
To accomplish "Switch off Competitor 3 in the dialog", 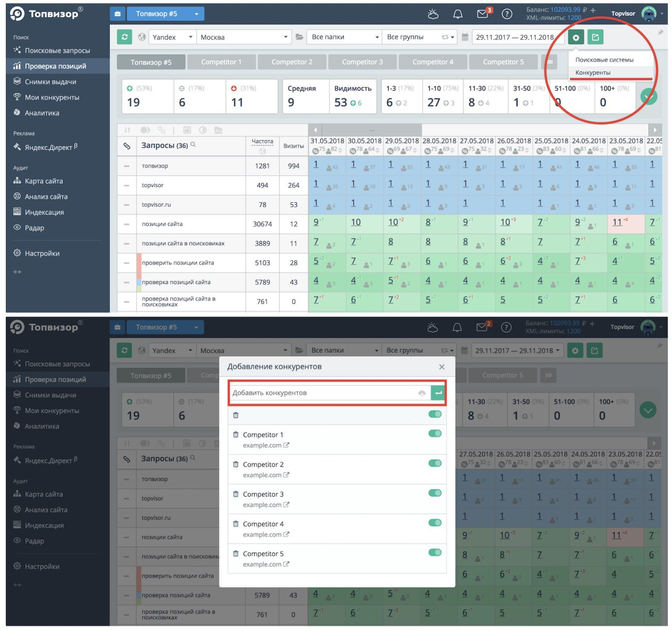I will tap(435, 493).
